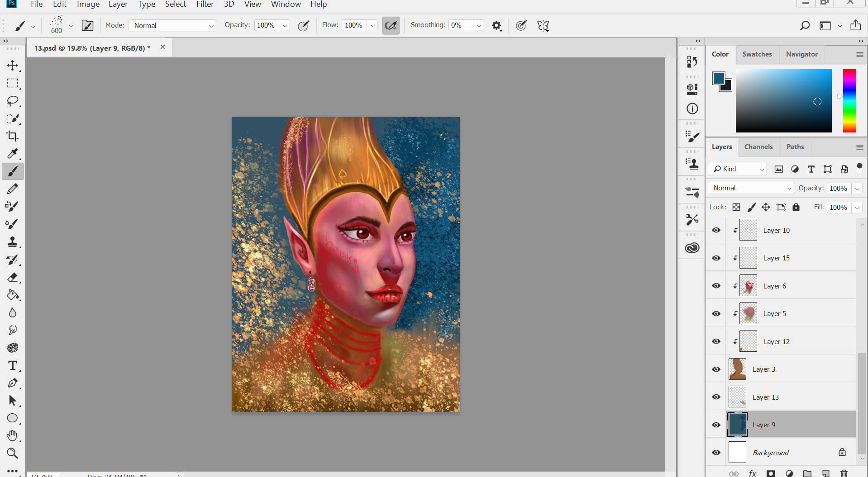This screenshot has width=868, height=477.
Task: Toggle visibility of Layer 13
Action: [x=716, y=397]
